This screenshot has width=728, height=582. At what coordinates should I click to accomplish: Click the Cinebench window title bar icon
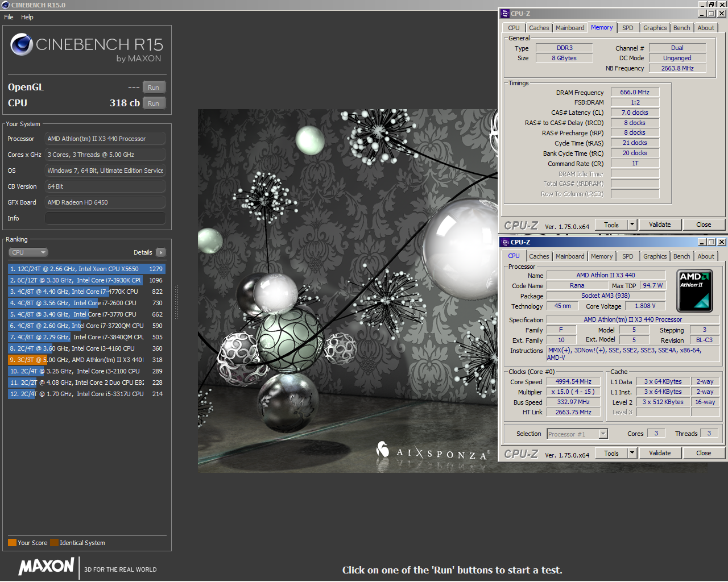[x=6, y=5]
